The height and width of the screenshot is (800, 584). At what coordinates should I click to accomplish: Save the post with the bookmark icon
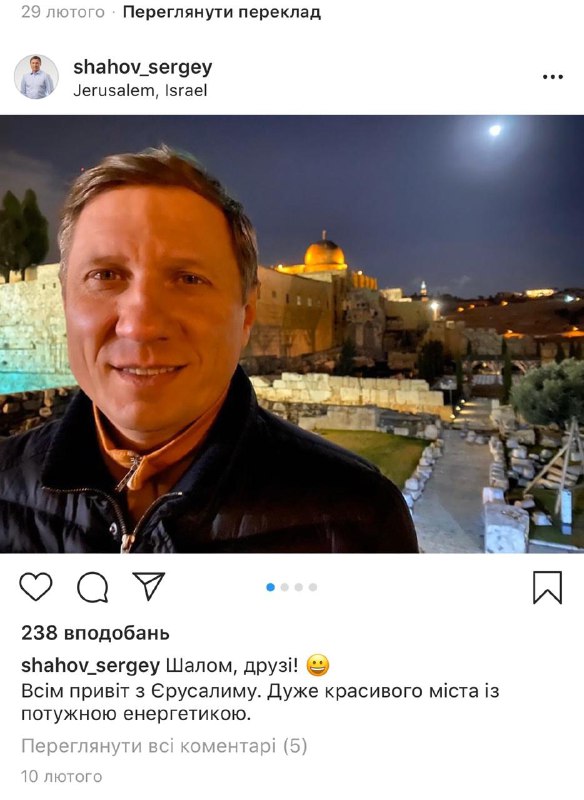click(547, 588)
